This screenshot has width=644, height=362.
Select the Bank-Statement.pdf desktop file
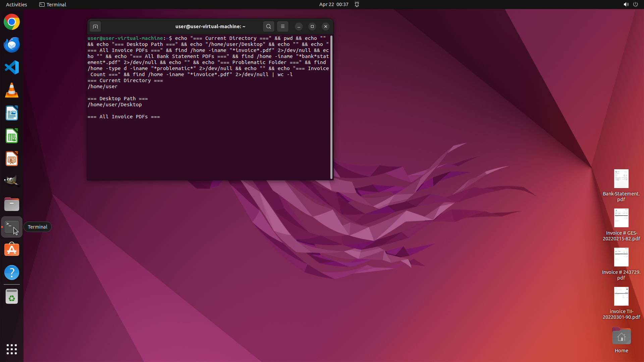(621, 185)
